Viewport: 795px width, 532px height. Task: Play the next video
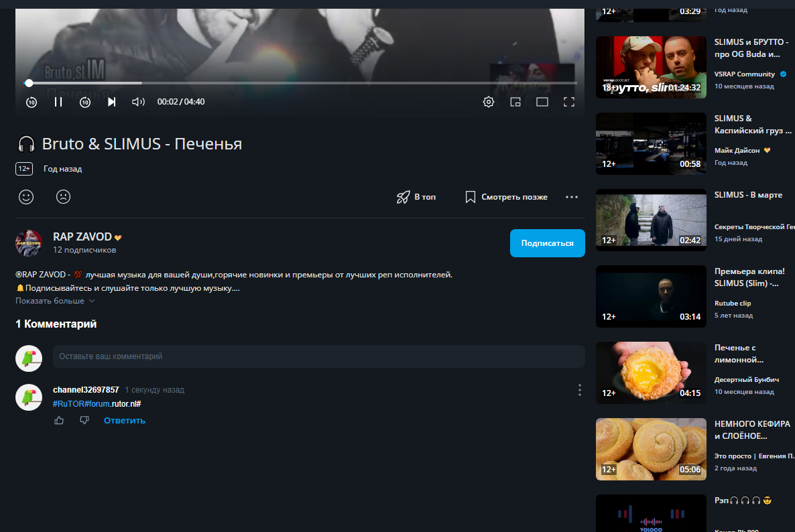pyautogui.click(x=111, y=102)
